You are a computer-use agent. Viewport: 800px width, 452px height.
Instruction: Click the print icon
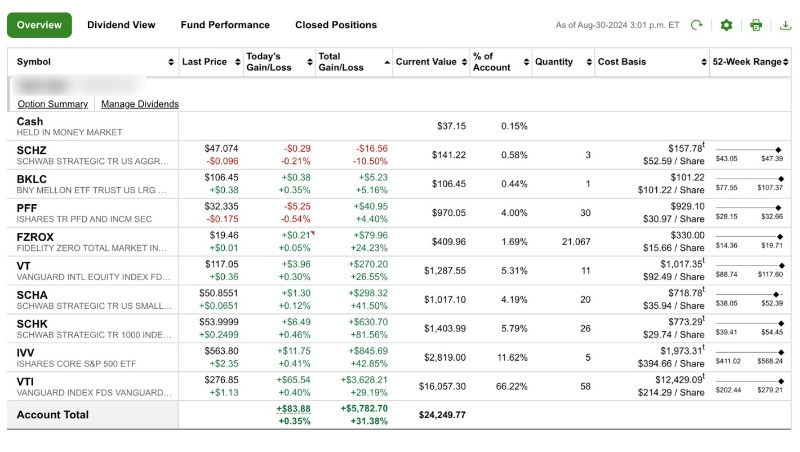(756, 25)
